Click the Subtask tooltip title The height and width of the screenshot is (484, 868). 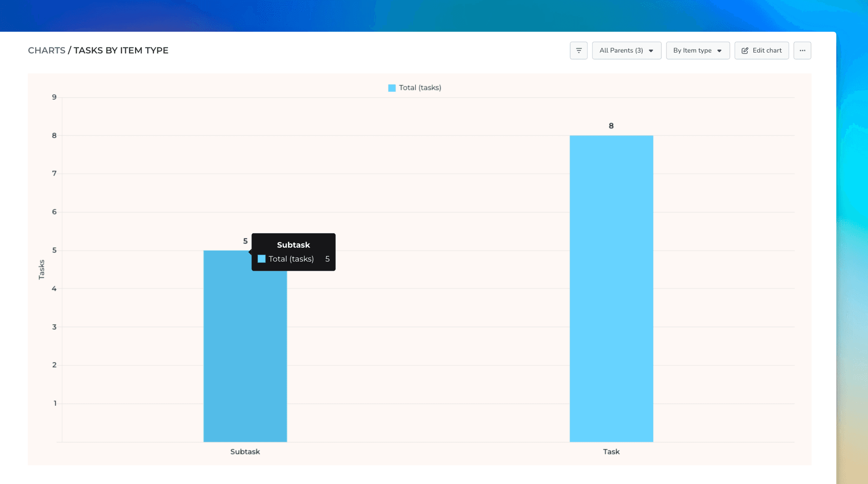293,245
